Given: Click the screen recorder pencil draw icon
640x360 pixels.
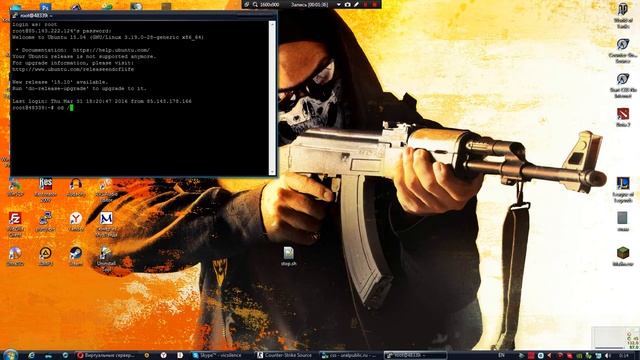Looking at the screenshot, I should coord(356,4).
